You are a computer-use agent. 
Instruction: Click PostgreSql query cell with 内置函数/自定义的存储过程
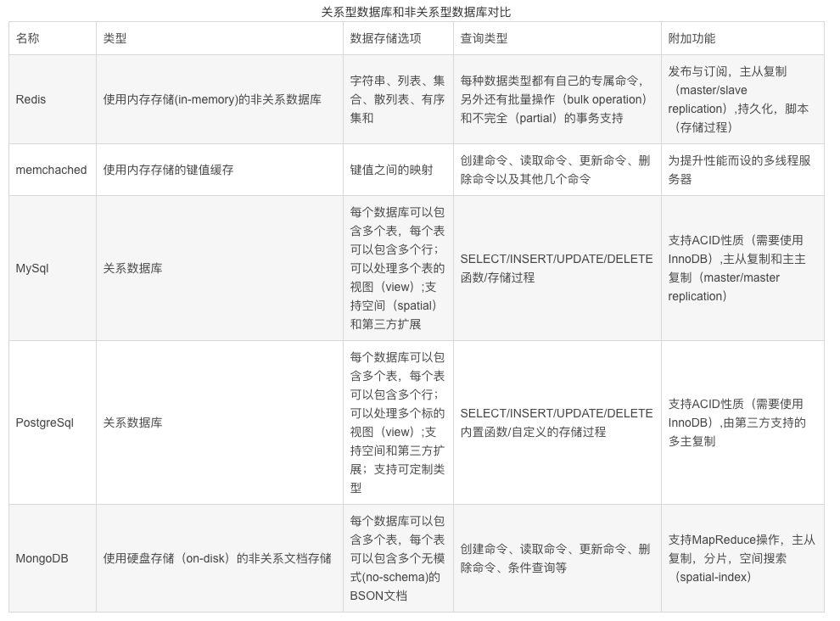click(557, 422)
